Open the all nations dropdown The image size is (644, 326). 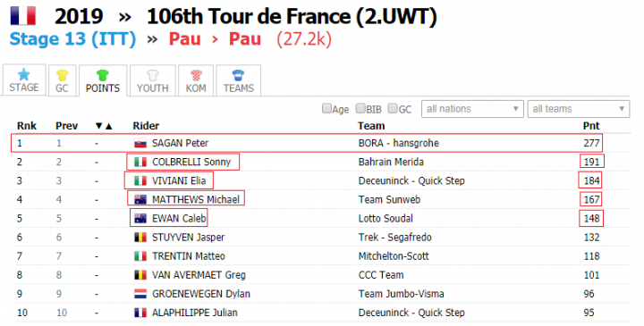tap(472, 109)
